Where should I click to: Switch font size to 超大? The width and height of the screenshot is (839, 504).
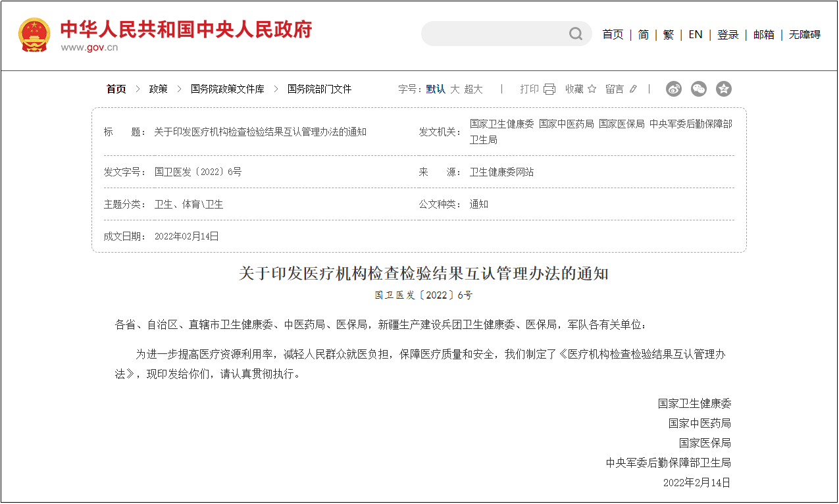coord(473,89)
